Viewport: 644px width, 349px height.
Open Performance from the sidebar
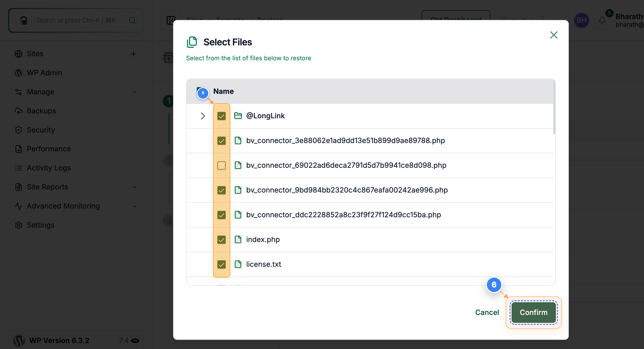[48, 149]
